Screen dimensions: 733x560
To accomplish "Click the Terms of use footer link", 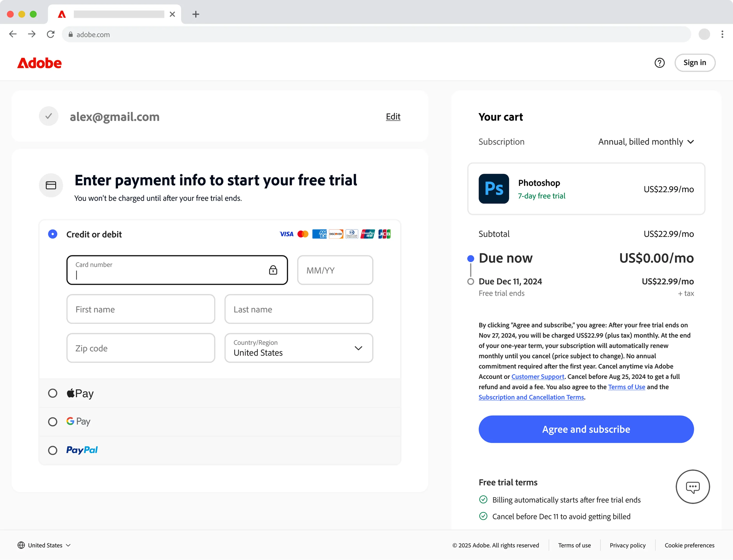I will [574, 545].
